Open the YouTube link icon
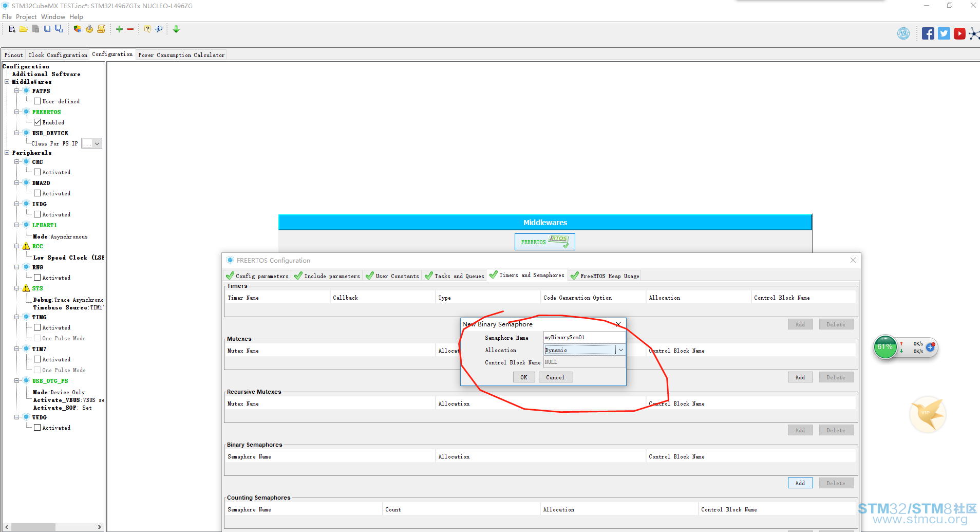 (x=959, y=34)
